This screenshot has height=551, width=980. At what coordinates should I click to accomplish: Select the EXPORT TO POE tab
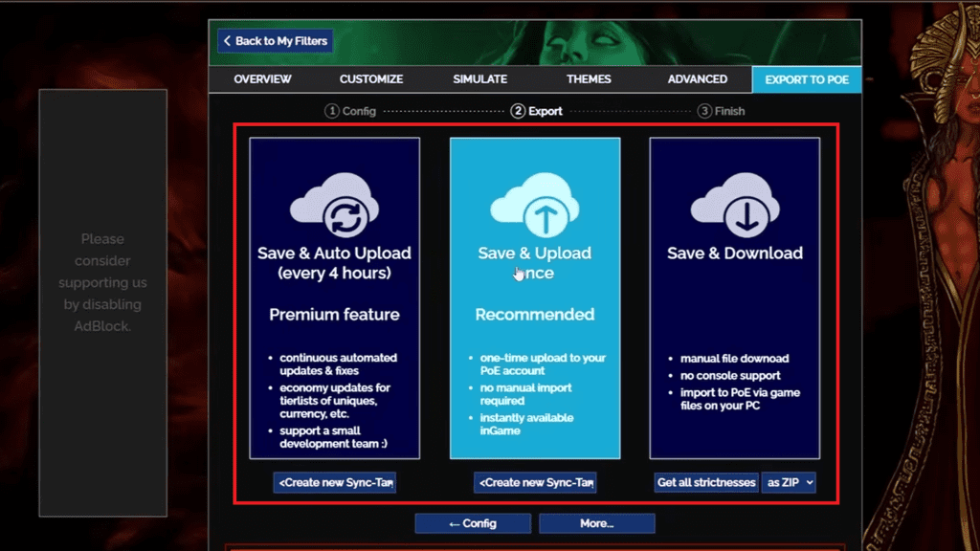(807, 79)
